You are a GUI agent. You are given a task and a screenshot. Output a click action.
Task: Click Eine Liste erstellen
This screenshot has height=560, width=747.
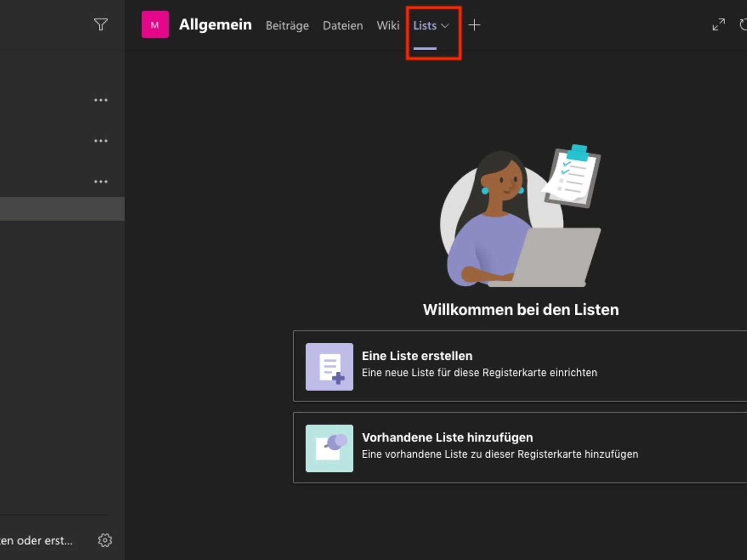417,356
